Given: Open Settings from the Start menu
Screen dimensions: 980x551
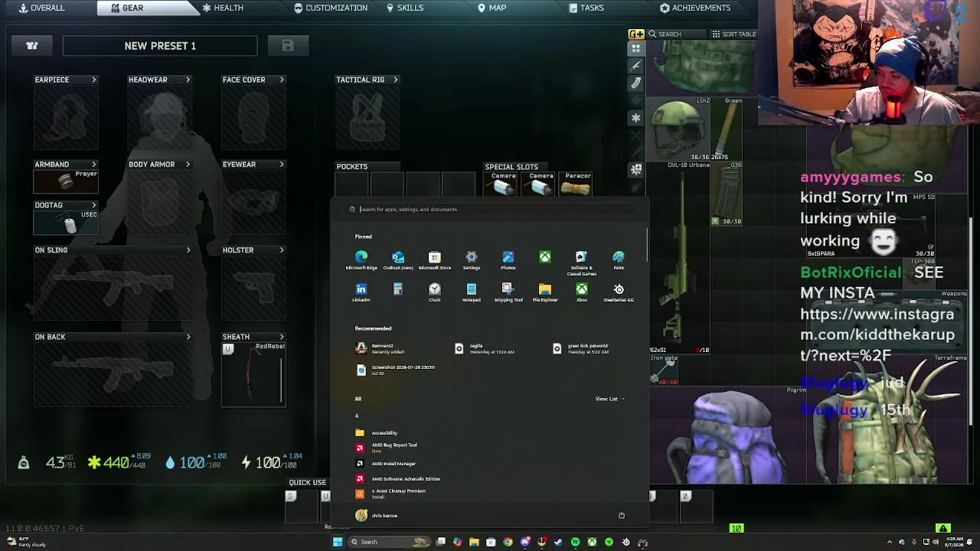Looking at the screenshot, I should coord(472,260).
